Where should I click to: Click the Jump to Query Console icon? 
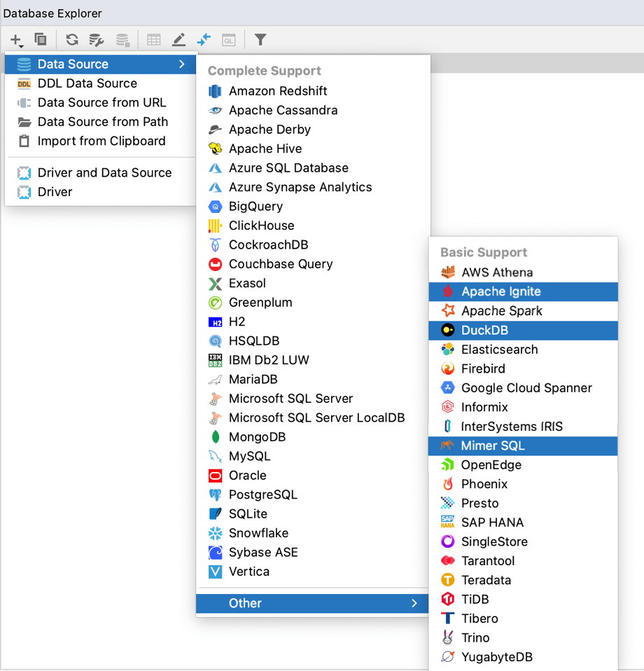tap(228, 40)
